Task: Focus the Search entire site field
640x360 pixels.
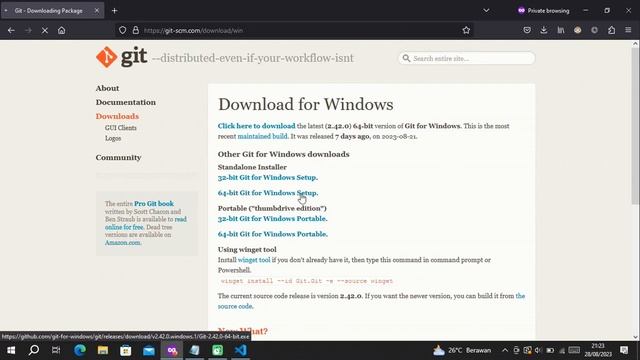Action: [467, 58]
